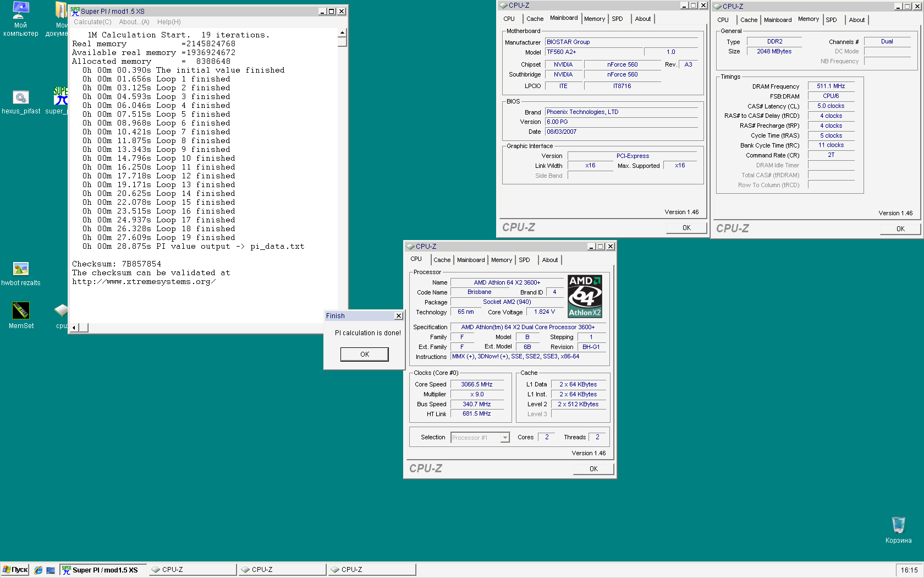Image resolution: width=924 pixels, height=578 pixels.
Task: Click the taskbar clock showing 16:15
Action: coord(909,570)
